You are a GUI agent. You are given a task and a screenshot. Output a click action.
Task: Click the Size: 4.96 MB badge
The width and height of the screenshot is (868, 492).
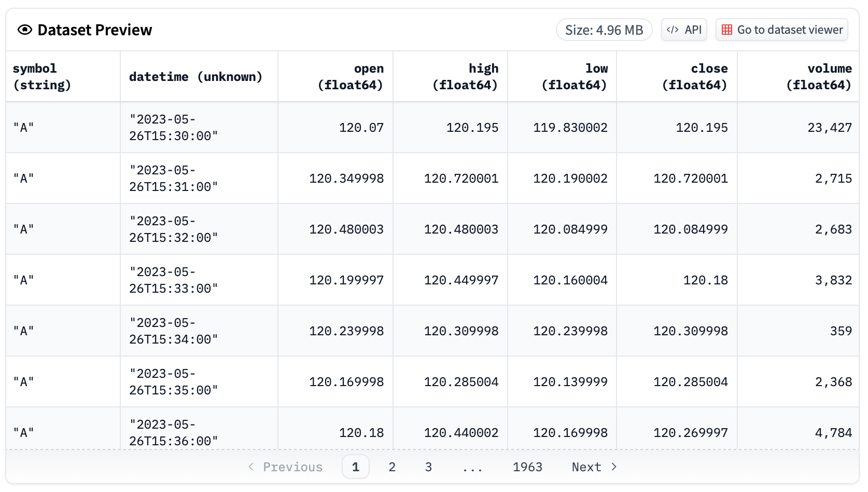coord(604,30)
